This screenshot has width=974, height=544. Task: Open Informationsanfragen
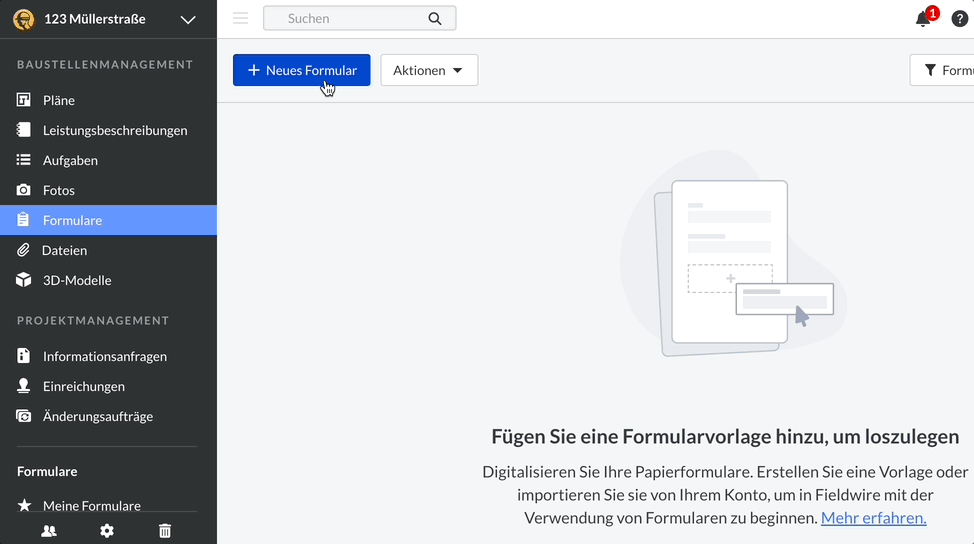click(109, 356)
